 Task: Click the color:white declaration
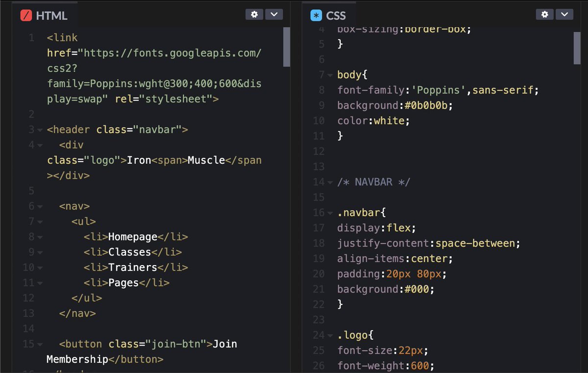pyautogui.click(x=373, y=121)
